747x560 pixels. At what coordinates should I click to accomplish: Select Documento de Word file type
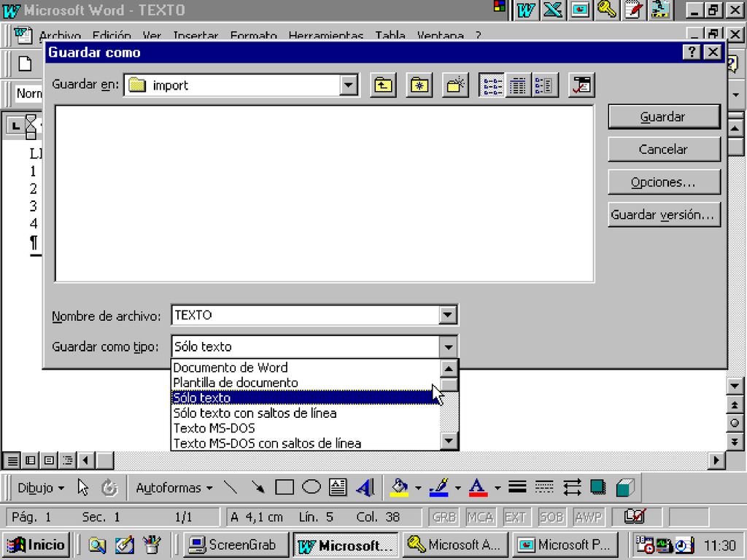[x=306, y=367]
